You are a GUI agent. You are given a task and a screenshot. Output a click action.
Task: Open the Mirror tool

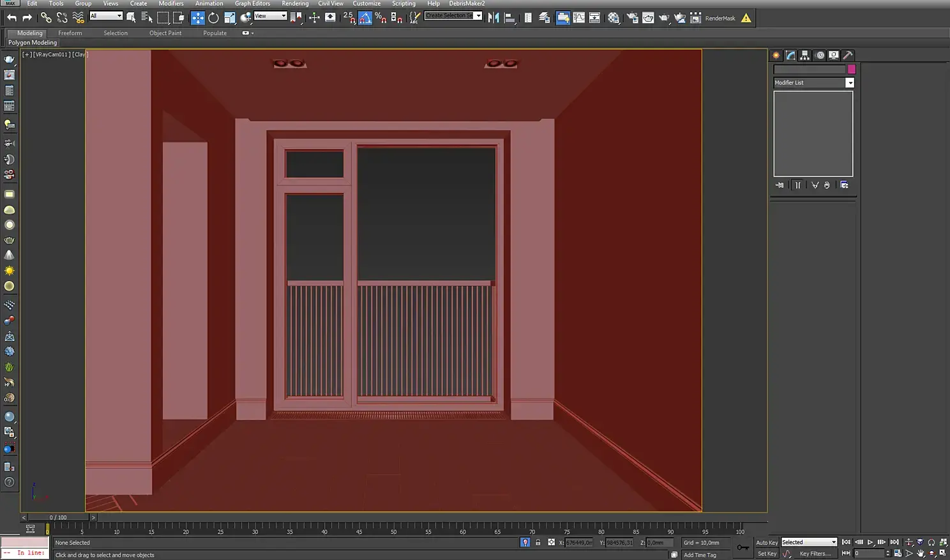pos(494,18)
